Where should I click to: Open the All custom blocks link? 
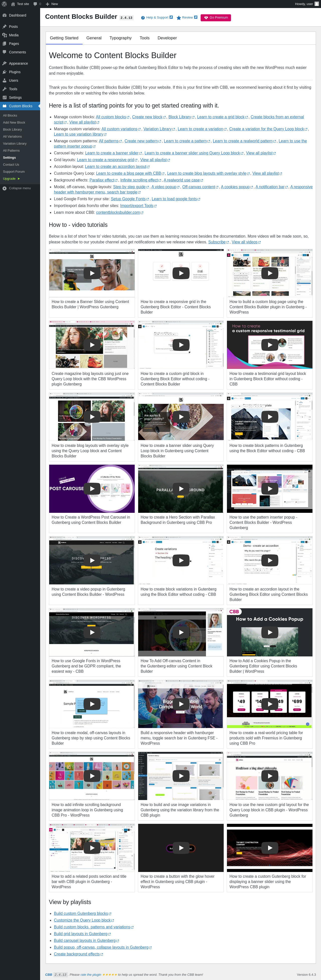pyautogui.click(x=112, y=117)
